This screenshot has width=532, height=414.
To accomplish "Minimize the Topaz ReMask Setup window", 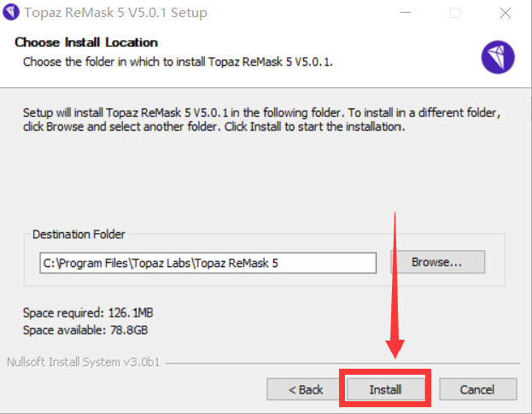I will (x=406, y=13).
